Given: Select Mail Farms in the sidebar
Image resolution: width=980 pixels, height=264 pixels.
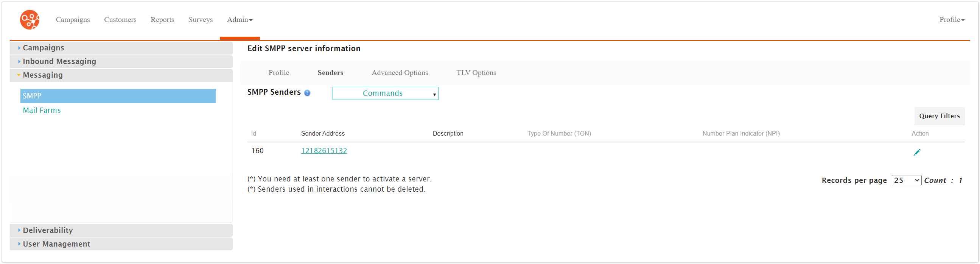Looking at the screenshot, I should [42, 111].
